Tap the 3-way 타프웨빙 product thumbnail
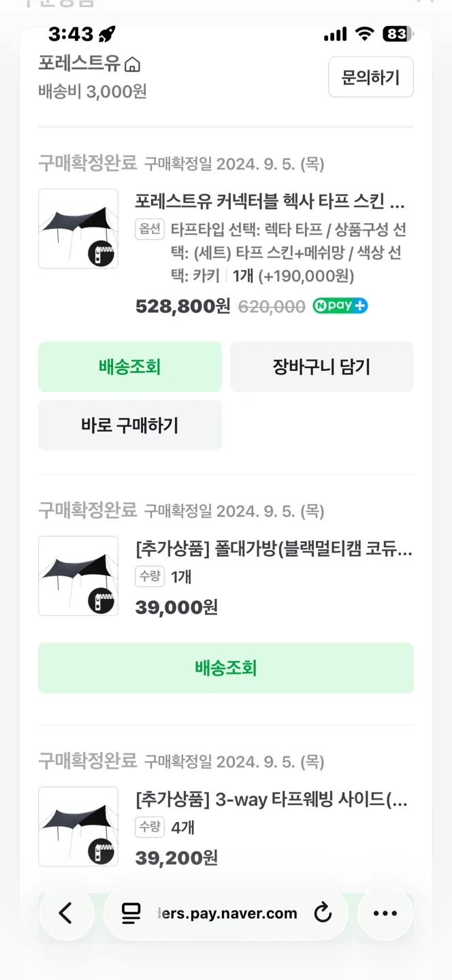This screenshot has width=452, height=980. [78, 826]
